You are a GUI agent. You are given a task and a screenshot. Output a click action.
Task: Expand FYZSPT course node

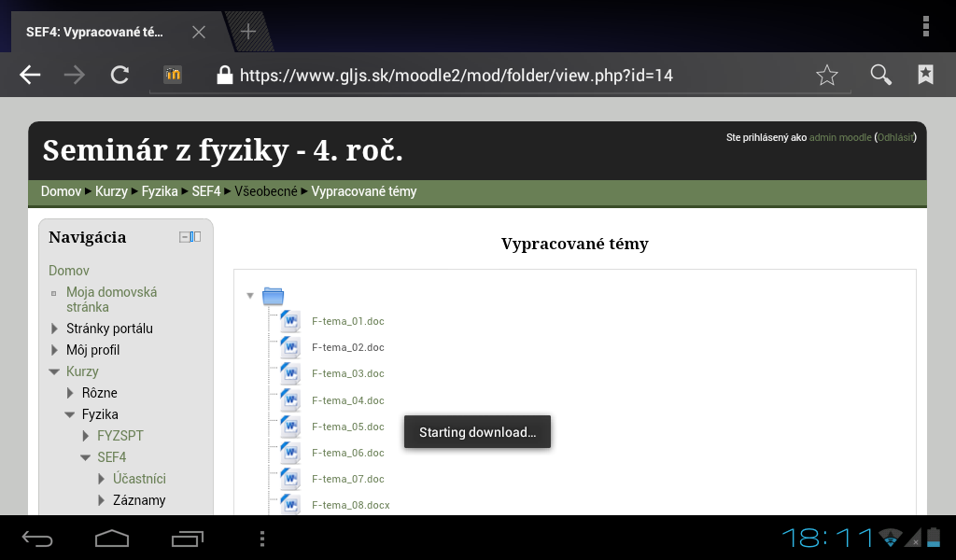click(85, 436)
